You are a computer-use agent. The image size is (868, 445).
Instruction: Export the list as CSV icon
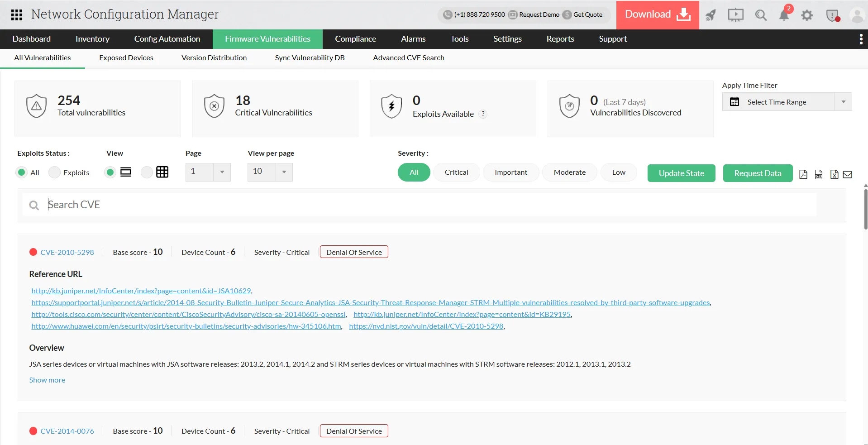point(819,174)
